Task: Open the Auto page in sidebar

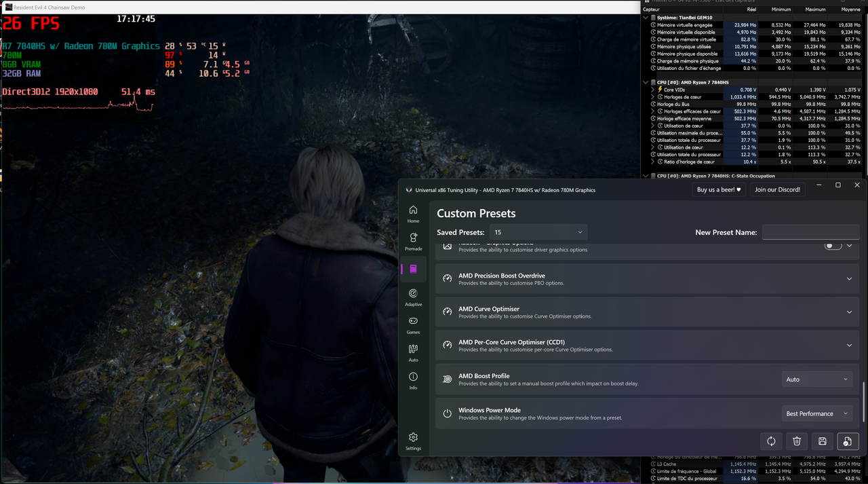Action: point(413,353)
